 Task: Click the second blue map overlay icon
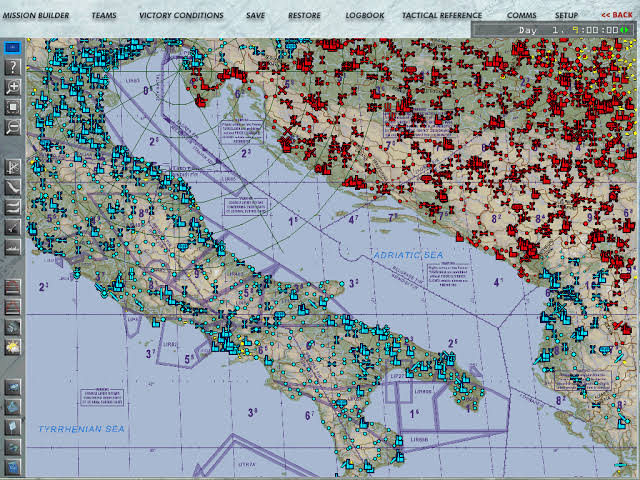tap(13, 407)
